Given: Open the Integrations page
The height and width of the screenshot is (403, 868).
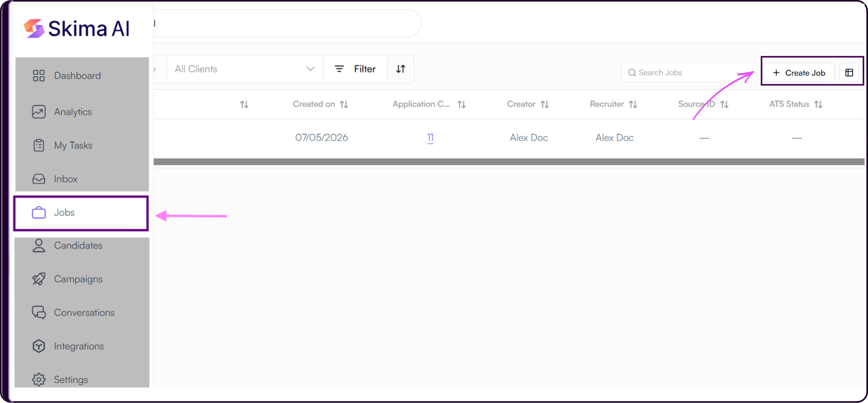Looking at the screenshot, I should point(82,346).
